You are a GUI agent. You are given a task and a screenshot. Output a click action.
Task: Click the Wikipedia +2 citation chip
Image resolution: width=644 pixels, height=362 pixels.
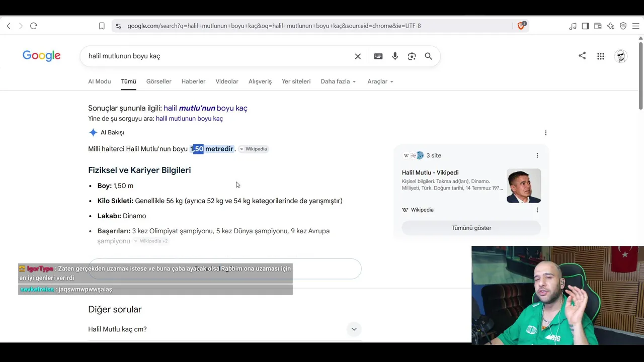click(x=151, y=241)
